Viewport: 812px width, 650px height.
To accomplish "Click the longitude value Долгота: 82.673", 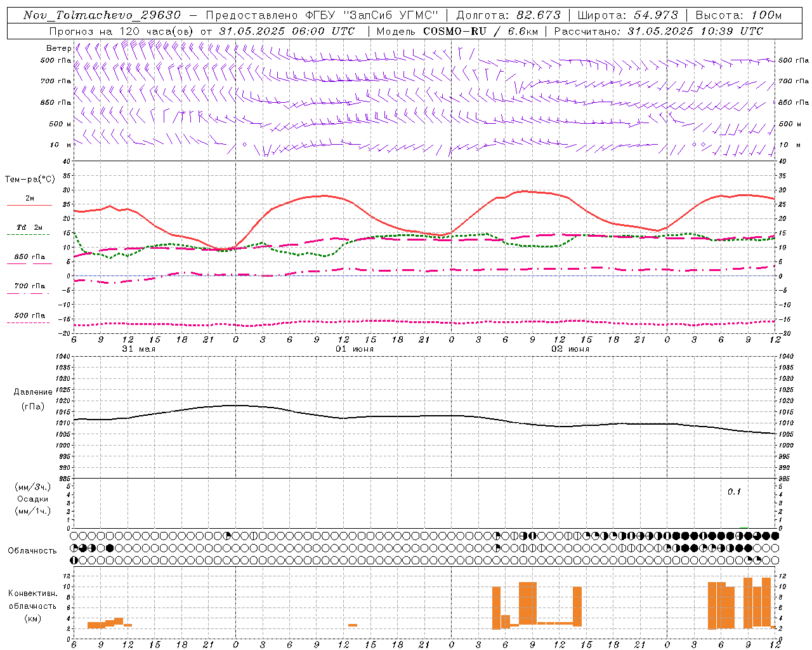I will point(509,15).
